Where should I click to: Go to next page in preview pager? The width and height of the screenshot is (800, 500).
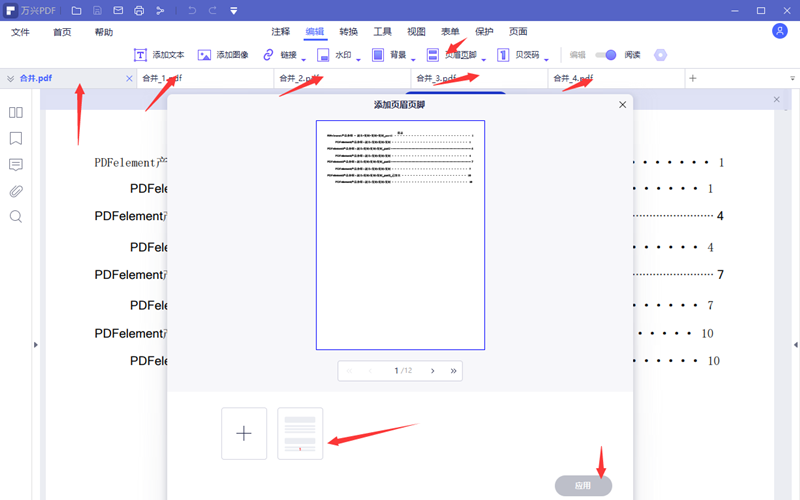432,371
